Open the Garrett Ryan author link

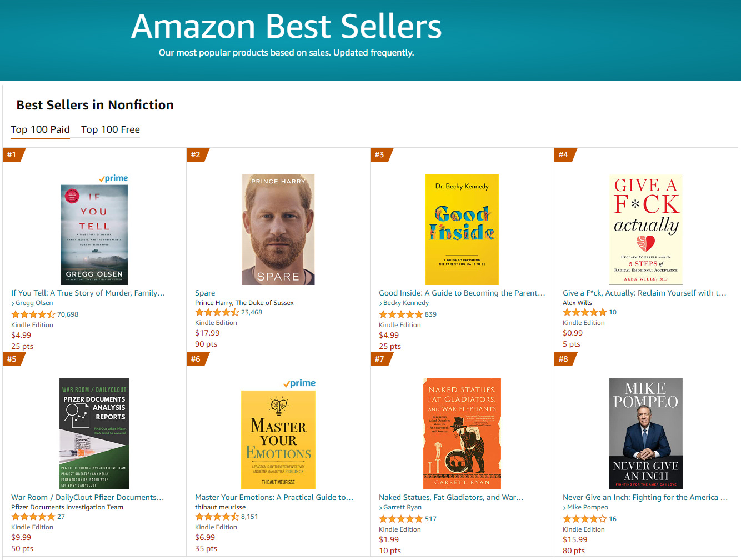[x=402, y=507]
